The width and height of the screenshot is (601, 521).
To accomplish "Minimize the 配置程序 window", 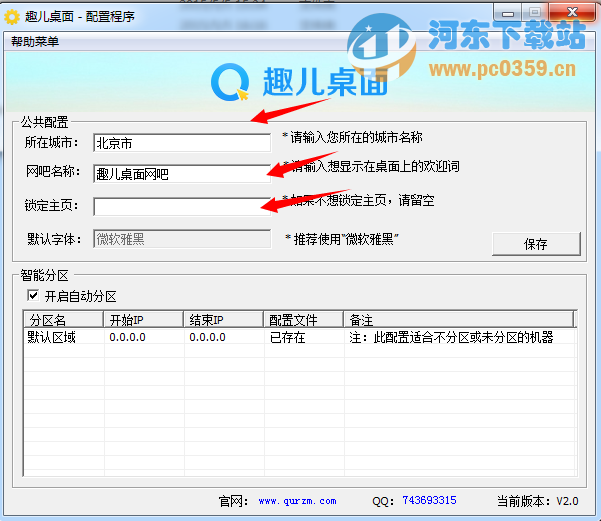I will pos(508,13).
